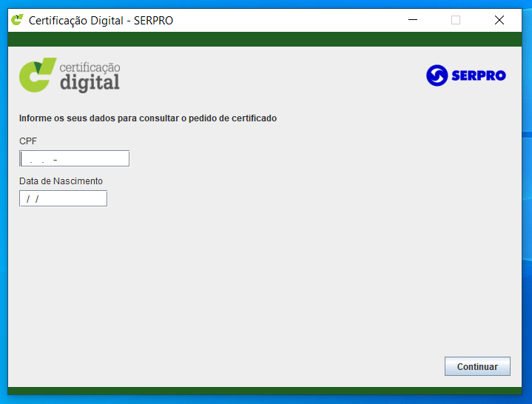The width and height of the screenshot is (532, 404).
Task: Click the "Informe os seus dados" heading
Action: click(147, 118)
